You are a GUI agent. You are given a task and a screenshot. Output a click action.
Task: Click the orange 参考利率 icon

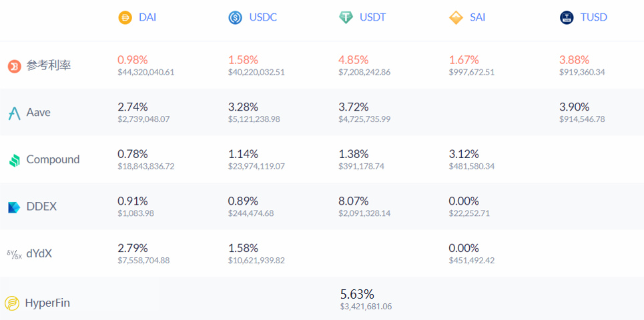point(15,66)
